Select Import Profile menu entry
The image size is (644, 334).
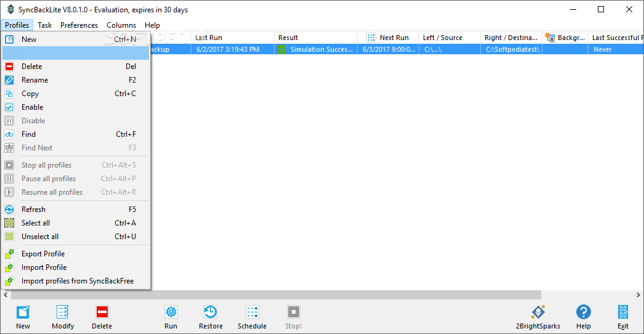(x=76, y=268)
